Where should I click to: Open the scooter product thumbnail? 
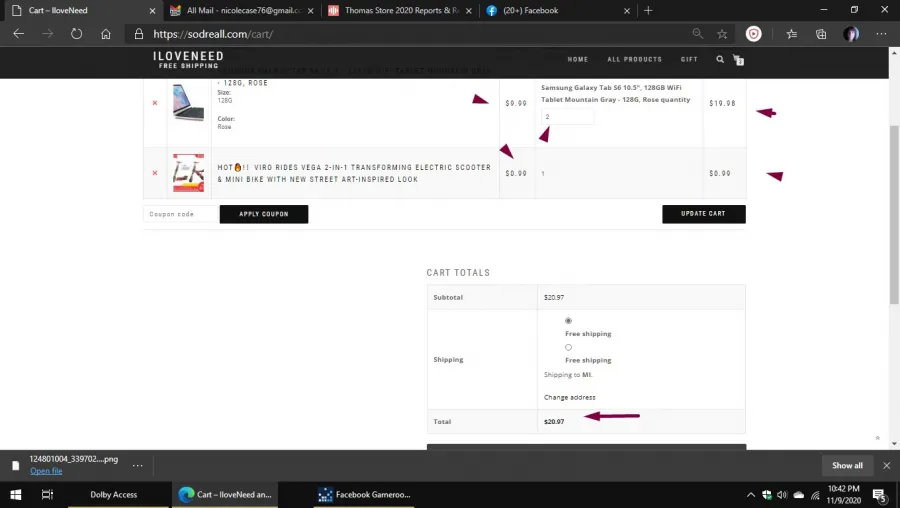188,173
